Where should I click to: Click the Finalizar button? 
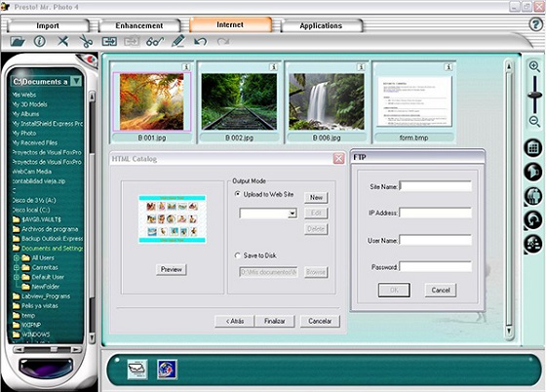pos(275,321)
